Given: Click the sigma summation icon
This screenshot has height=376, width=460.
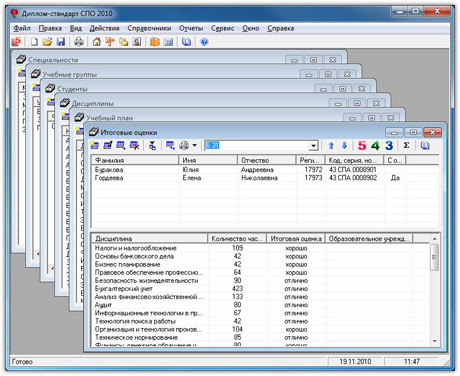Looking at the screenshot, I should [x=406, y=145].
